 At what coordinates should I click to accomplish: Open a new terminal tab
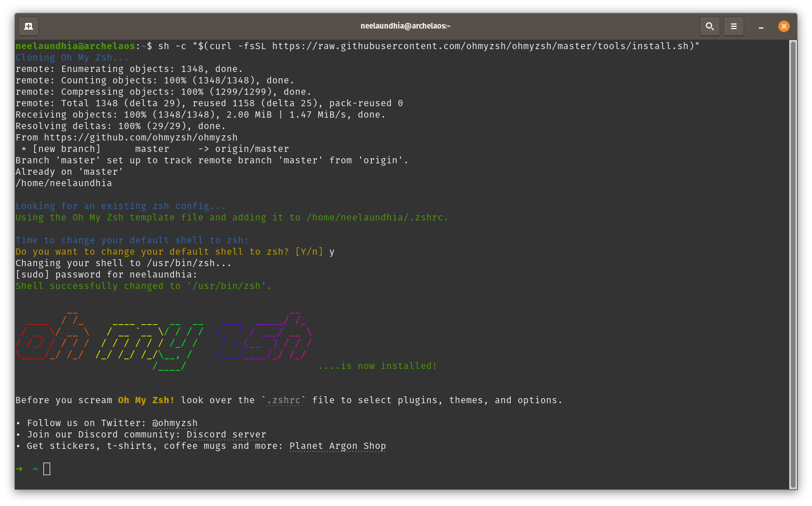pyautogui.click(x=29, y=26)
